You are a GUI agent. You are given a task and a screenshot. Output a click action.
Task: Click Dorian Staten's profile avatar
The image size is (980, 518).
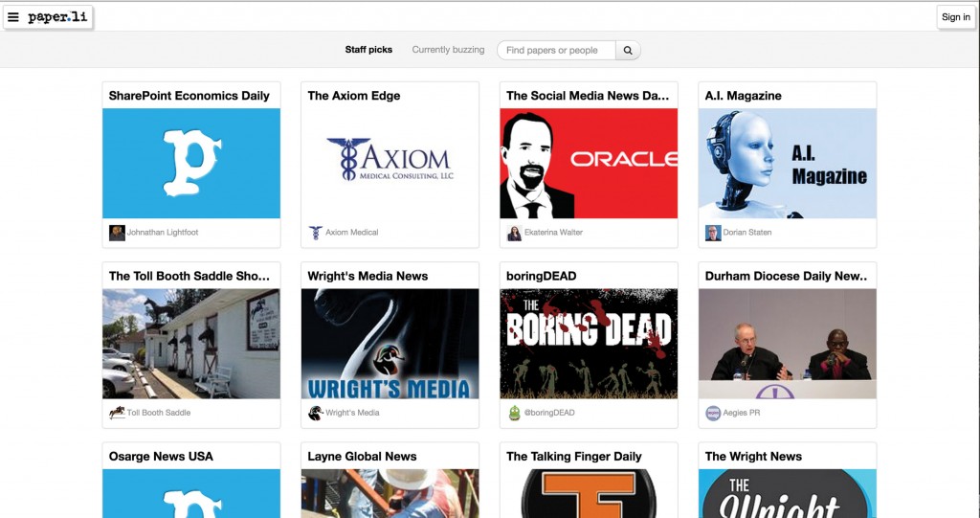tap(713, 233)
